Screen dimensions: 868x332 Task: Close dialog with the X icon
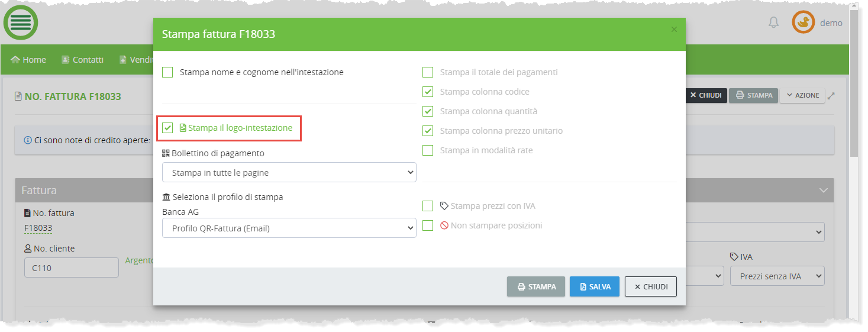click(674, 30)
